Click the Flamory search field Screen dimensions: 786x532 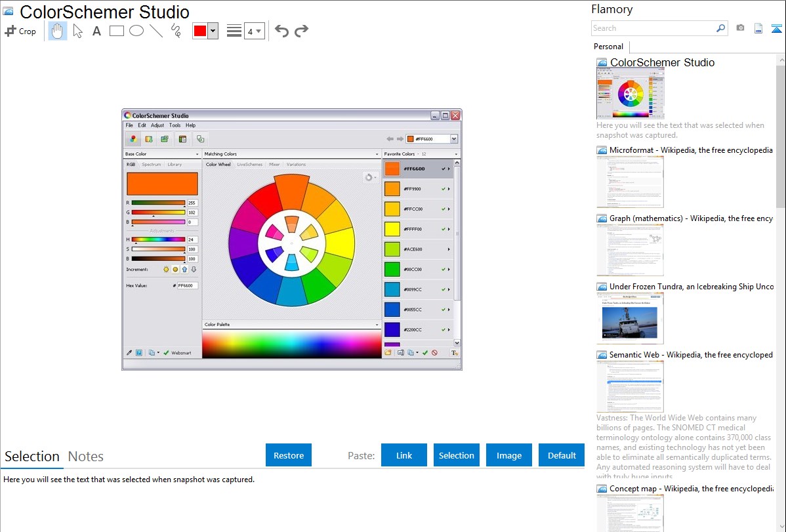pos(653,28)
